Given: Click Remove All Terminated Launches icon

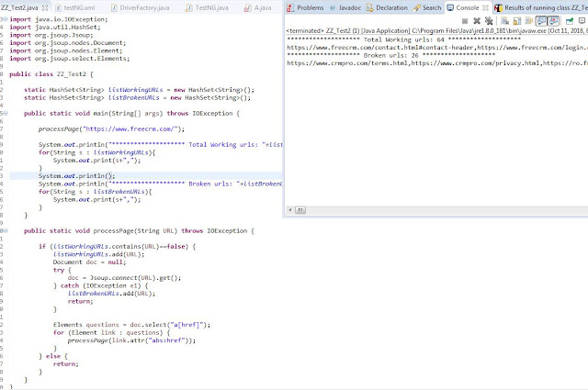Looking at the screenshot, I should pyautogui.click(x=488, y=21).
